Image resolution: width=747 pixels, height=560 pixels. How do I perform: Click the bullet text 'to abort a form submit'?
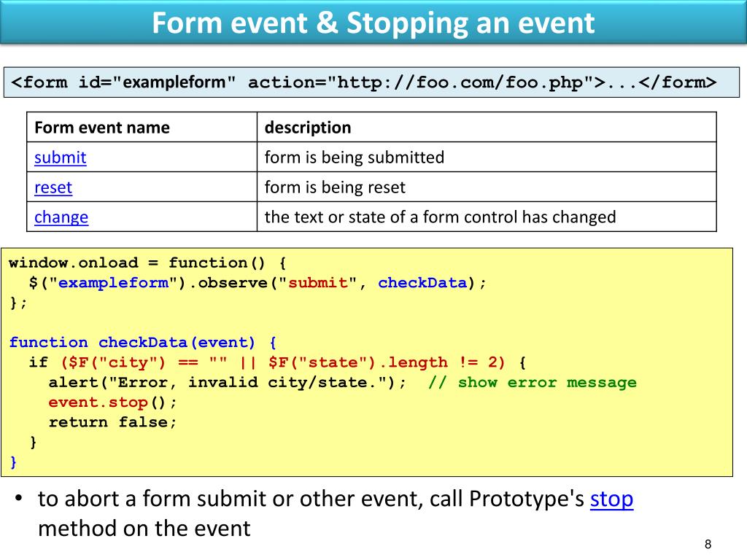coord(153,499)
